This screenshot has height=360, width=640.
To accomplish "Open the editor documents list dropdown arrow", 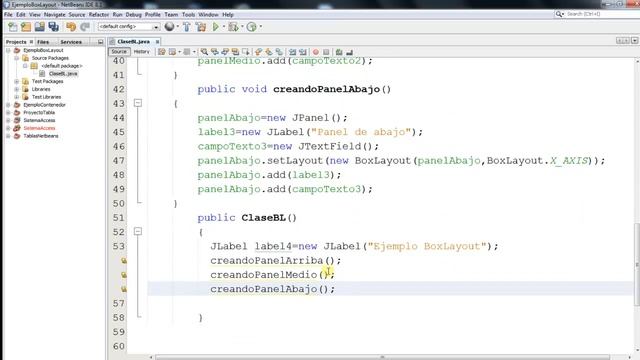I will [x=634, y=41].
